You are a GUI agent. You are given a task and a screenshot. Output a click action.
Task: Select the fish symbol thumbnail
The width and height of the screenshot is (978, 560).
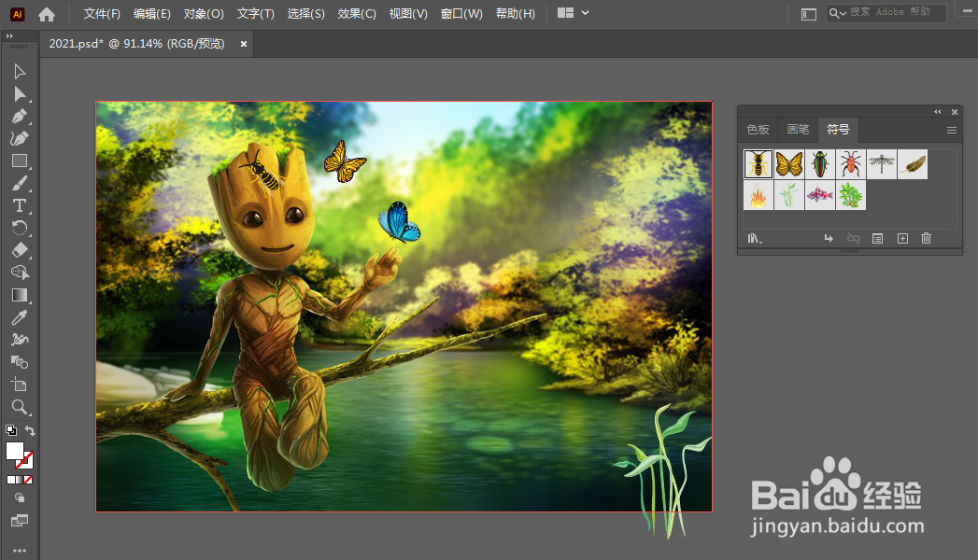point(820,195)
